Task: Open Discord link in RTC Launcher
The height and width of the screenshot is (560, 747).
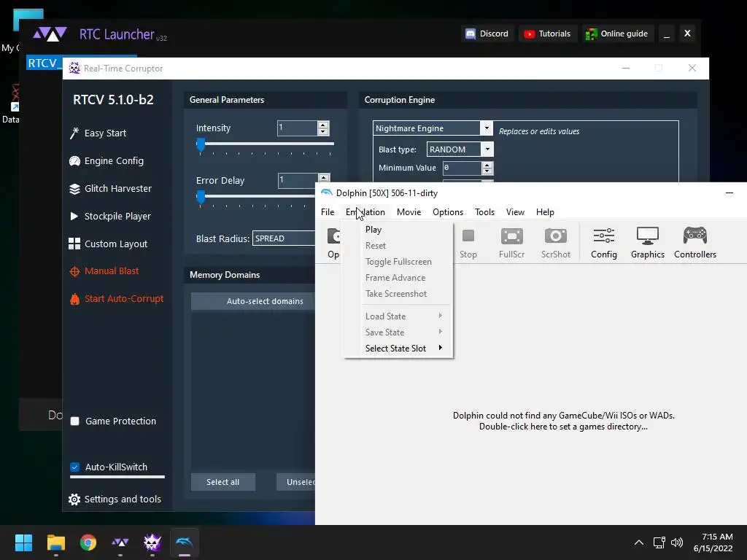Action: (x=487, y=34)
